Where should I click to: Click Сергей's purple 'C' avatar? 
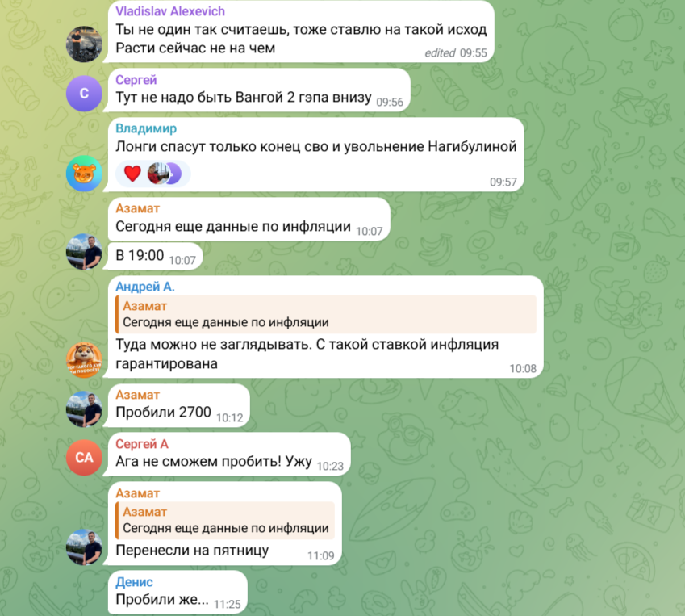[84, 93]
